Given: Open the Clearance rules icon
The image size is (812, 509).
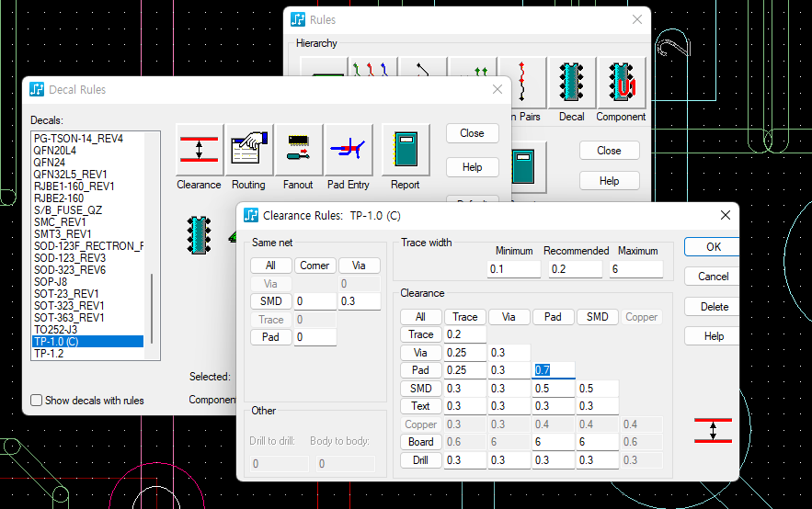Looking at the screenshot, I should pyautogui.click(x=200, y=149).
